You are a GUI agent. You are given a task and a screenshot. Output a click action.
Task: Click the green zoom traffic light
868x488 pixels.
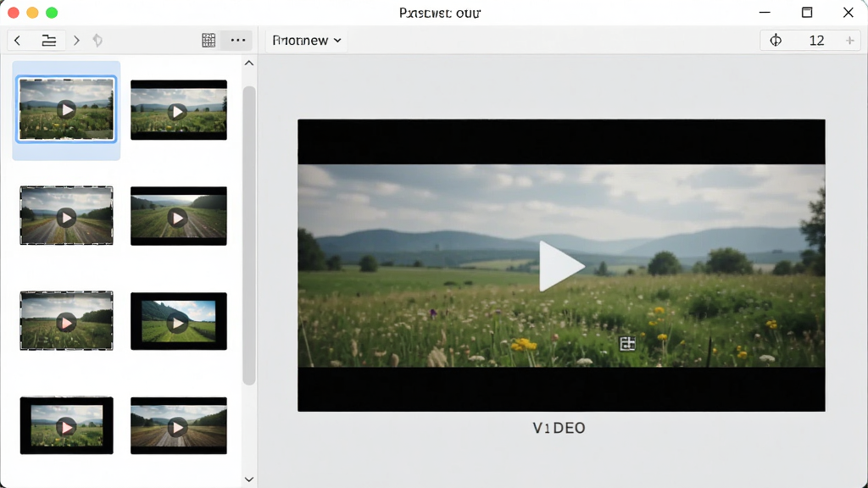pyautogui.click(x=52, y=13)
